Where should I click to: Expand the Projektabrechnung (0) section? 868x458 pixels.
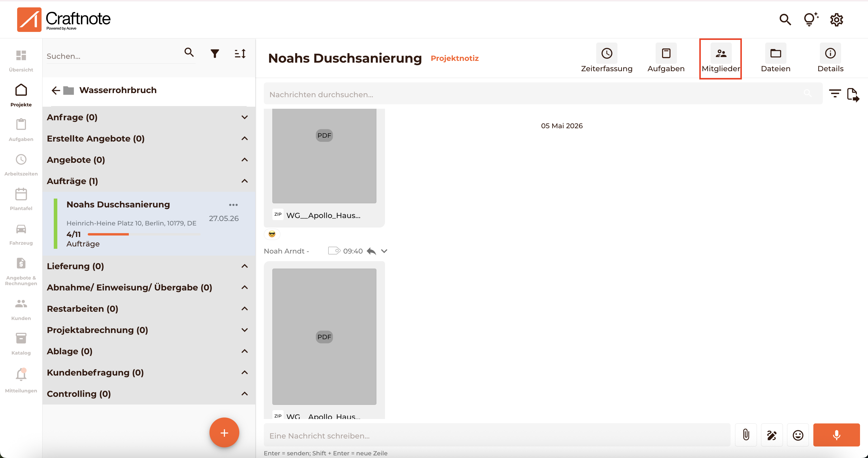(245, 330)
